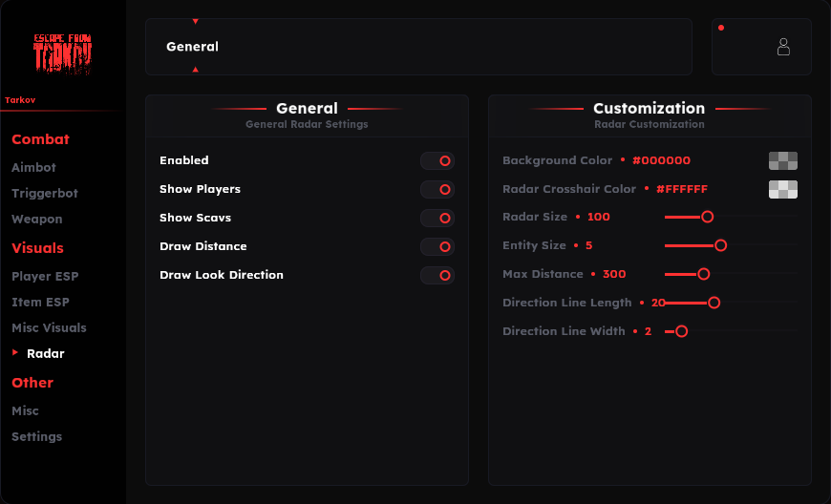
Task: Click the up arrow above General selector
Action: [195, 21]
